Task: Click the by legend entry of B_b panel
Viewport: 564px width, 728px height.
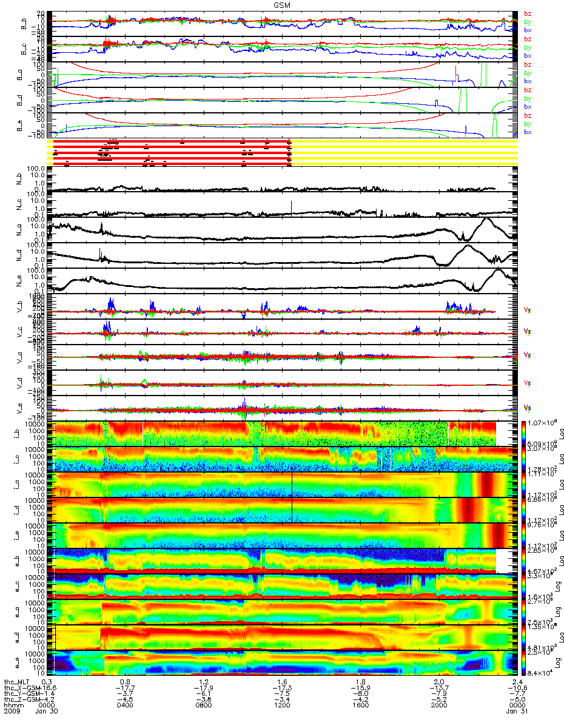Action: tap(528, 22)
